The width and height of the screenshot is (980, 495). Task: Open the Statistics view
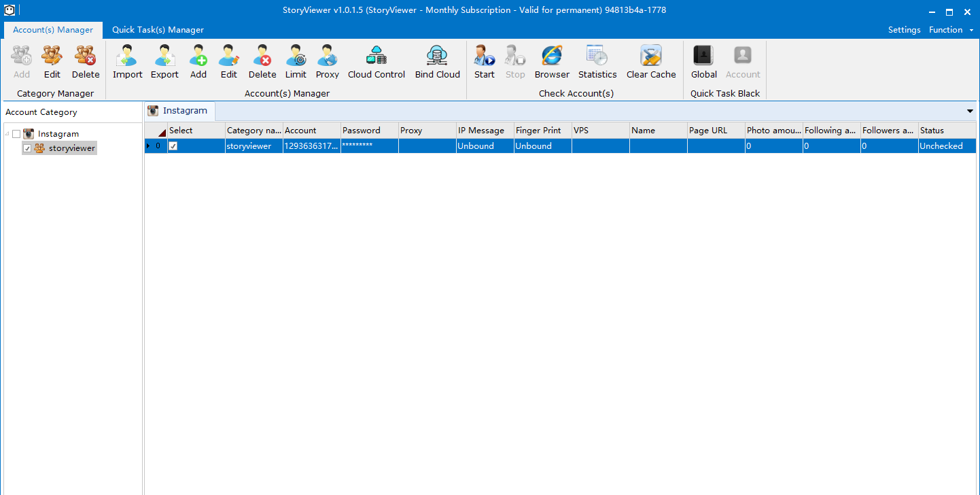coord(597,62)
